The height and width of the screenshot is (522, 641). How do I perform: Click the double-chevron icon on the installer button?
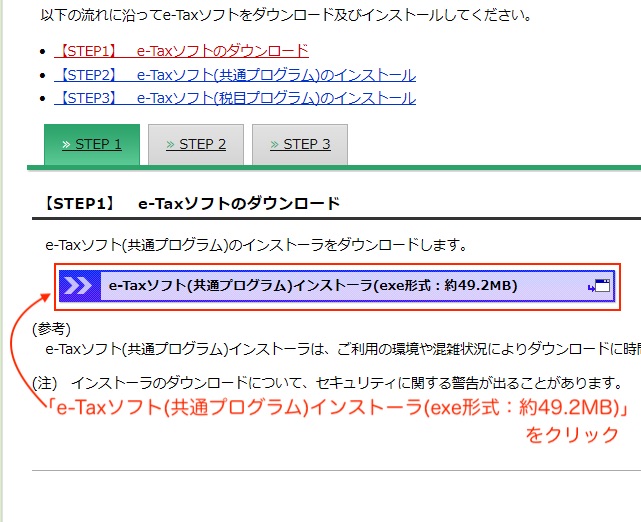(78, 286)
